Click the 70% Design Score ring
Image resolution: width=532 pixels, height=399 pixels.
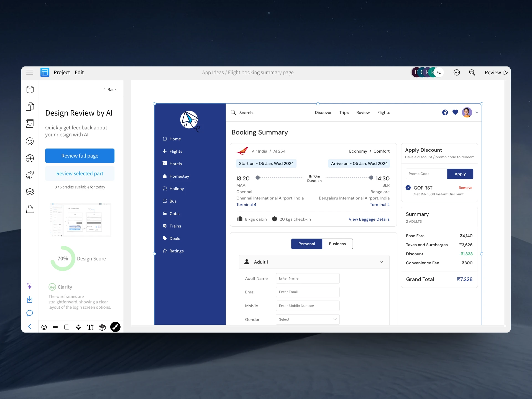click(x=63, y=259)
